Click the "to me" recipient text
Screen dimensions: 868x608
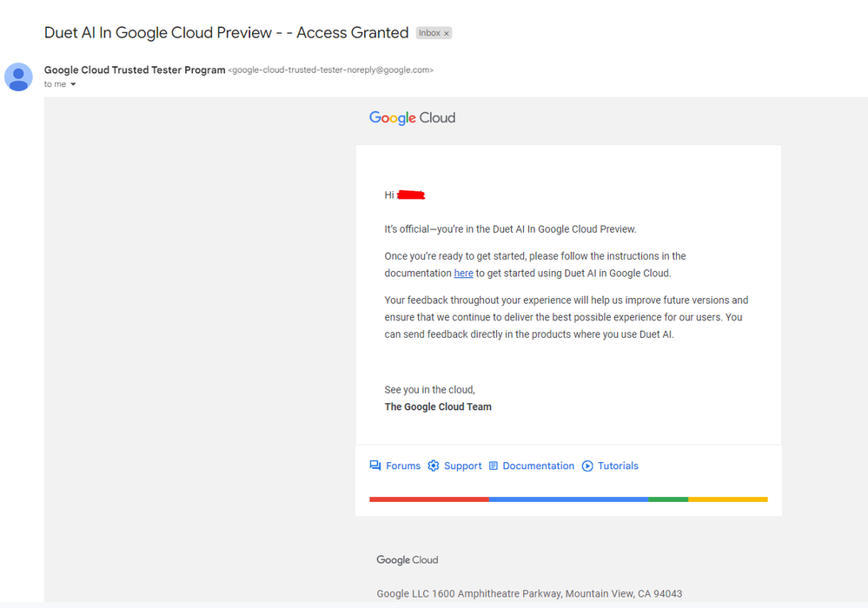click(x=56, y=84)
